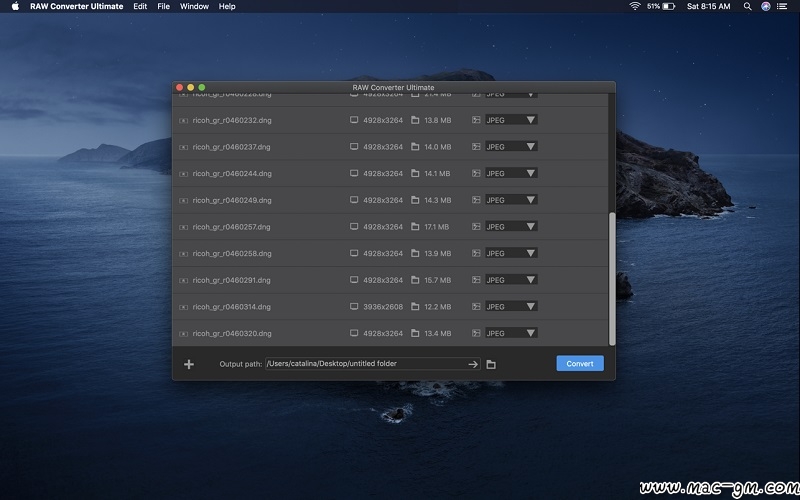Select file name ricoh_gr_r0460244.dng
This screenshot has height=500, width=800.
232,173
